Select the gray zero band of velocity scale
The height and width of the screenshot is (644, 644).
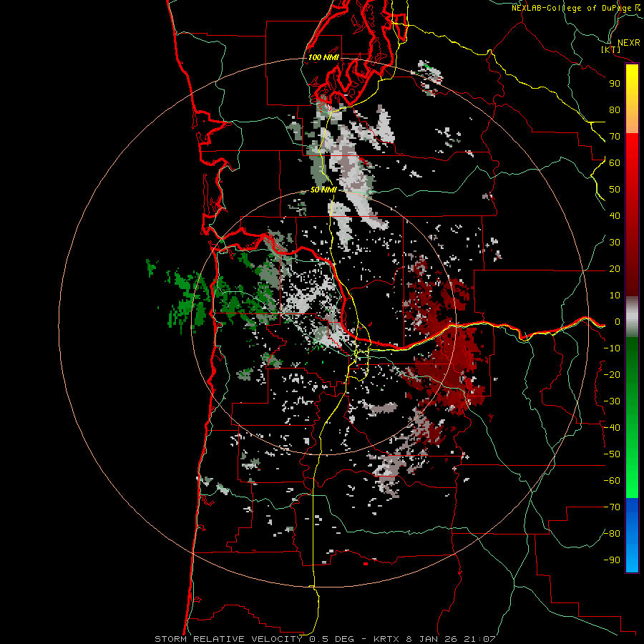click(x=632, y=317)
